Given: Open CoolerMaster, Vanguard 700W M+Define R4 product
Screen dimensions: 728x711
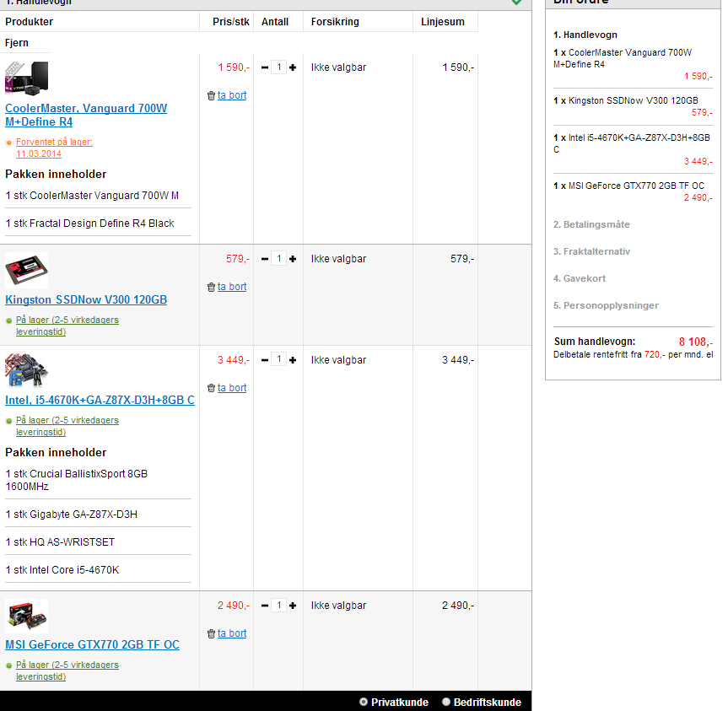Looking at the screenshot, I should pyautogui.click(x=86, y=115).
